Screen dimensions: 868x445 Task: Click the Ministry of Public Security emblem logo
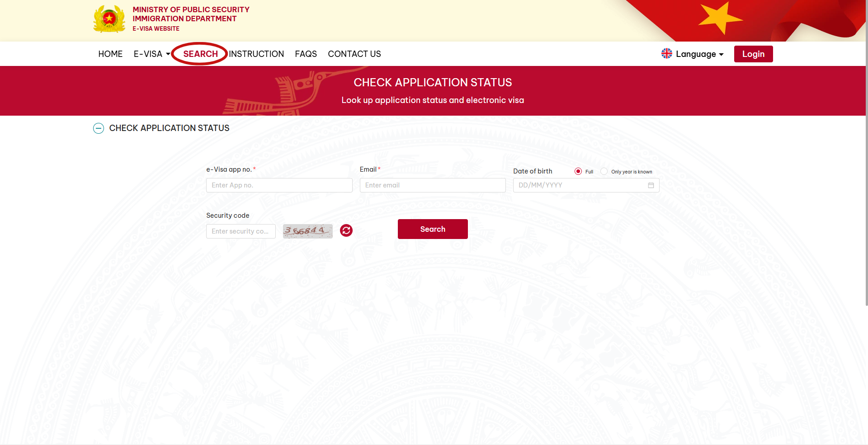109,19
